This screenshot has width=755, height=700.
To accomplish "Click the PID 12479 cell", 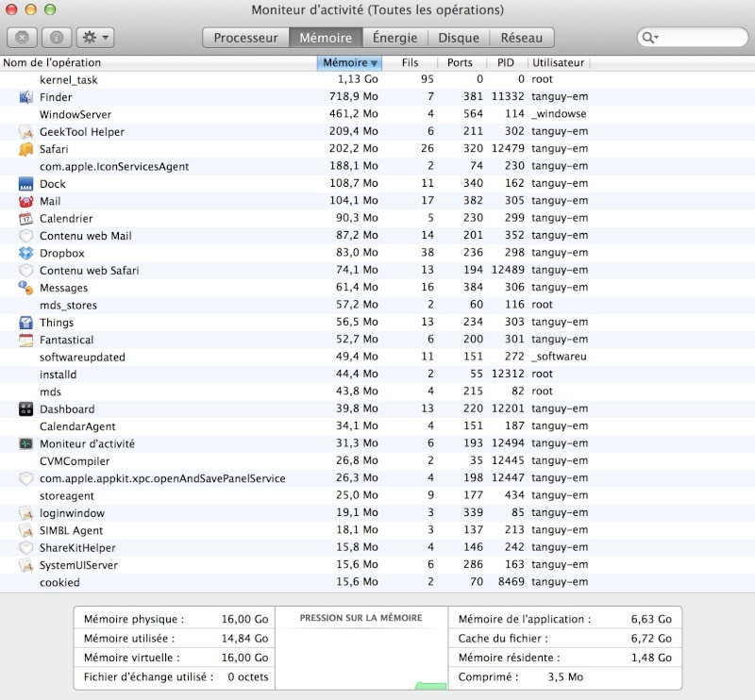I will tap(508, 149).
